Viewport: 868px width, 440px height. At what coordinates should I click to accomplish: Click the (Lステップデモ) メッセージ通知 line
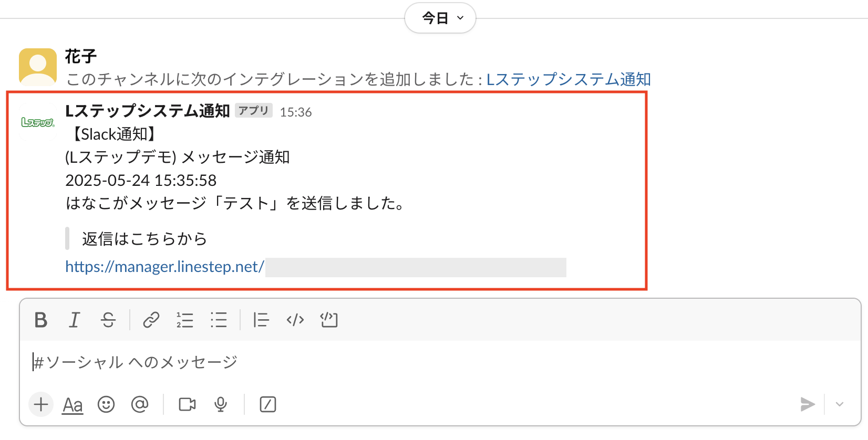coord(178,158)
